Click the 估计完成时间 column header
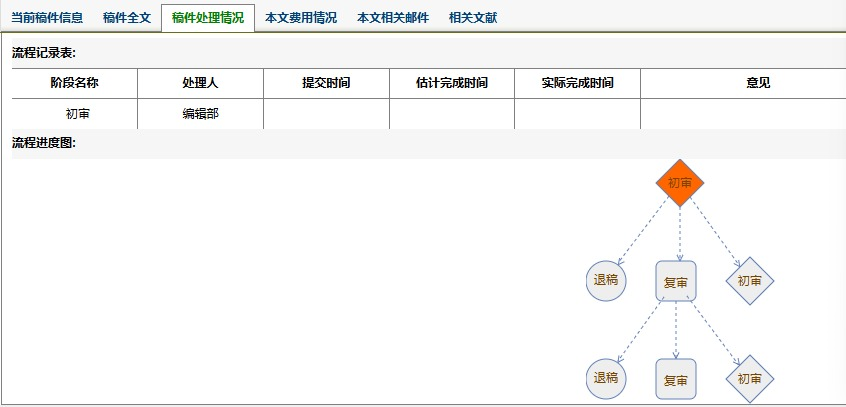 (x=452, y=83)
